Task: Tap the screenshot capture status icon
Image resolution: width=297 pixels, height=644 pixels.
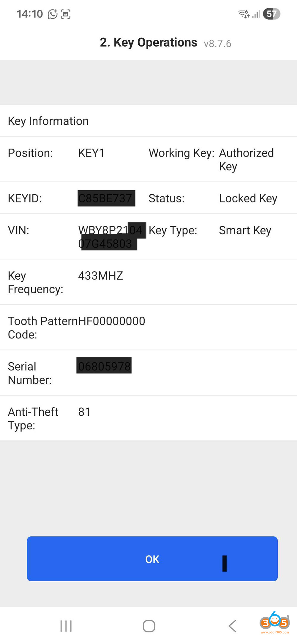Action: tap(65, 14)
